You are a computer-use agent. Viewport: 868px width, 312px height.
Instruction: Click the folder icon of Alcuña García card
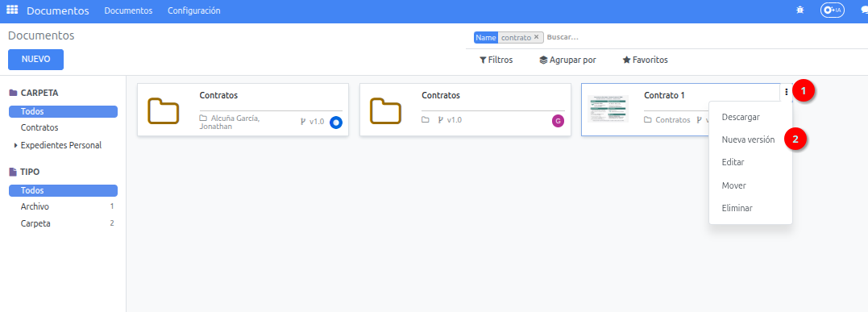[164, 110]
